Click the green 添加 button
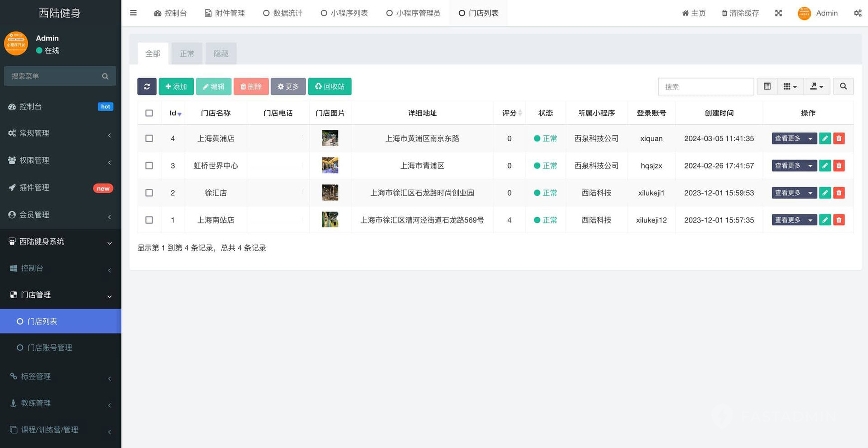 [176, 86]
